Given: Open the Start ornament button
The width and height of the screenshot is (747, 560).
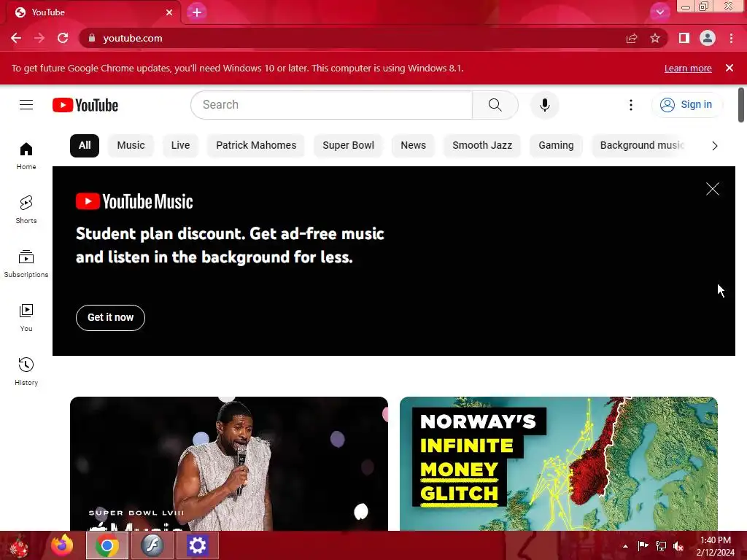Looking at the screenshot, I should [x=18, y=546].
